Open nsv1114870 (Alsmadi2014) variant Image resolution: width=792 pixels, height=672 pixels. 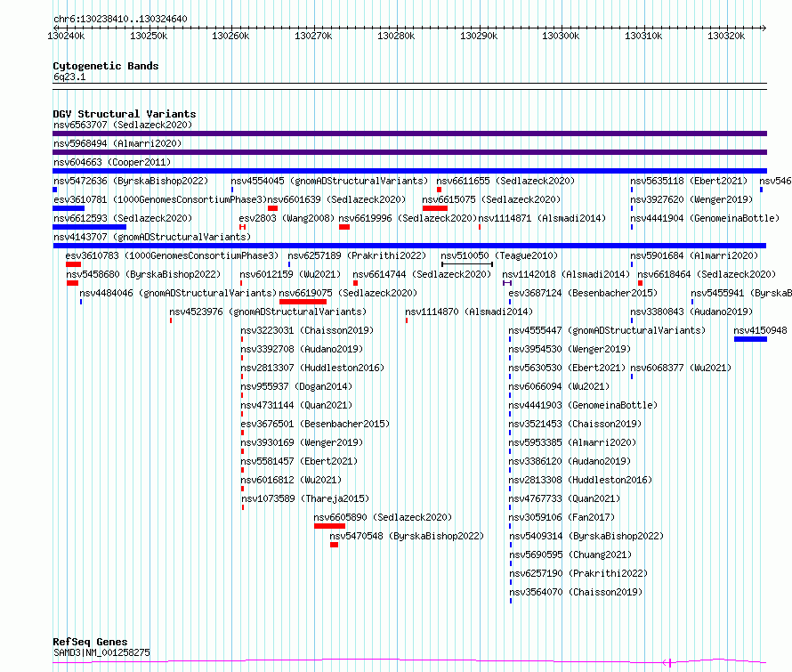[469, 312]
